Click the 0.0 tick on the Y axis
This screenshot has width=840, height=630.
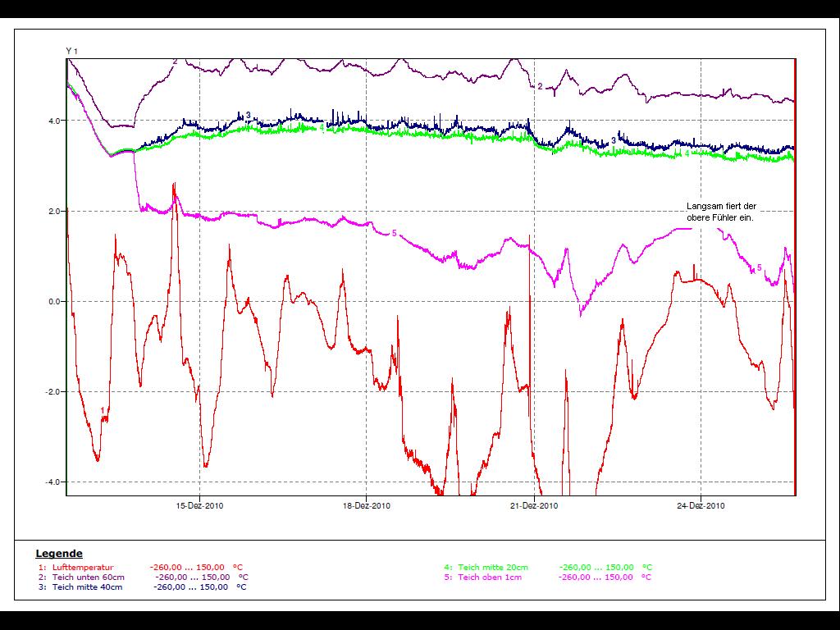[54, 301]
